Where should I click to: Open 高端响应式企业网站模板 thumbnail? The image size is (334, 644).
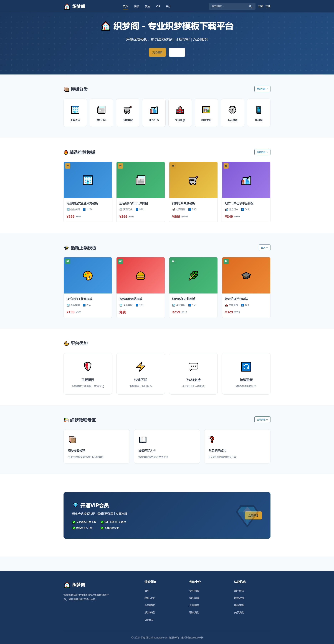pyautogui.click(x=88, y=180)
